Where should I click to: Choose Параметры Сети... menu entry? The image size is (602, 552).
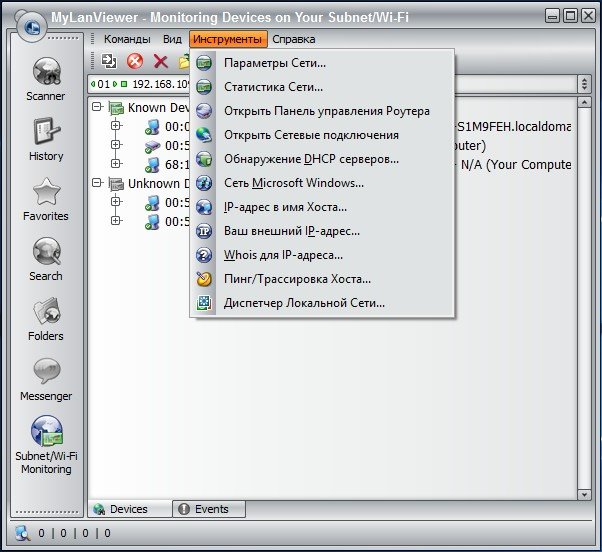[322, 63]
